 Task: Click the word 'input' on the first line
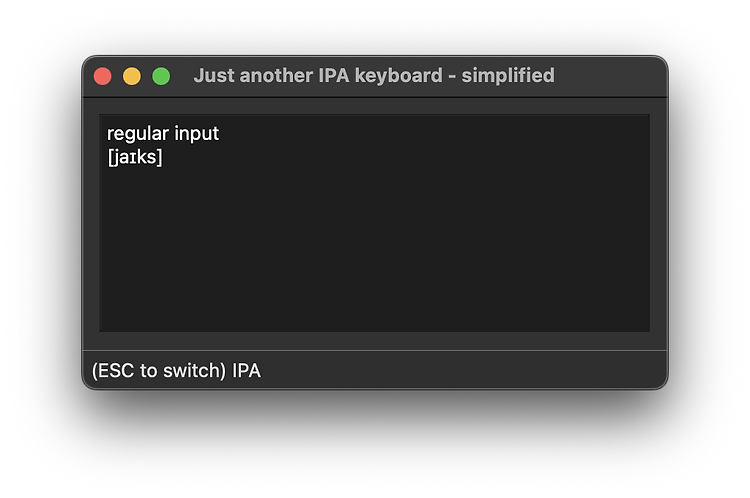(197, 133)
